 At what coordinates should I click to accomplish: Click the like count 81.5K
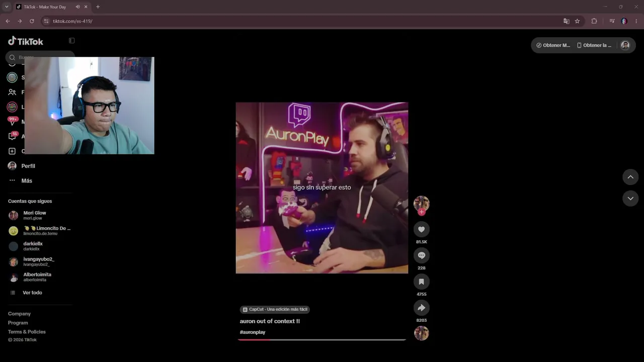[x=422, y=242]
